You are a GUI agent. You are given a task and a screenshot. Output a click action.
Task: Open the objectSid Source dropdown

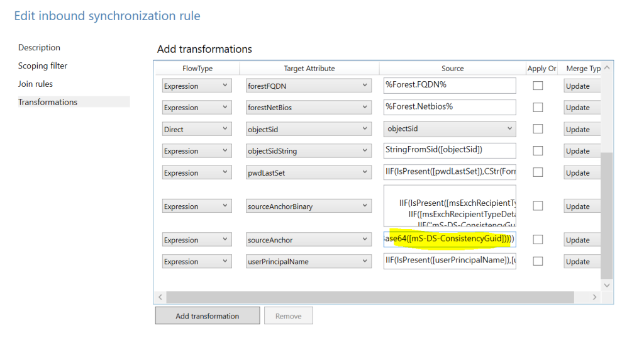pos(450,128)
